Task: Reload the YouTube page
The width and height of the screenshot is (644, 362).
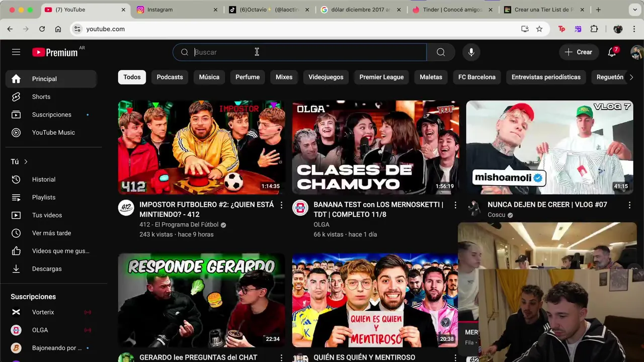Action: (42, 29)
